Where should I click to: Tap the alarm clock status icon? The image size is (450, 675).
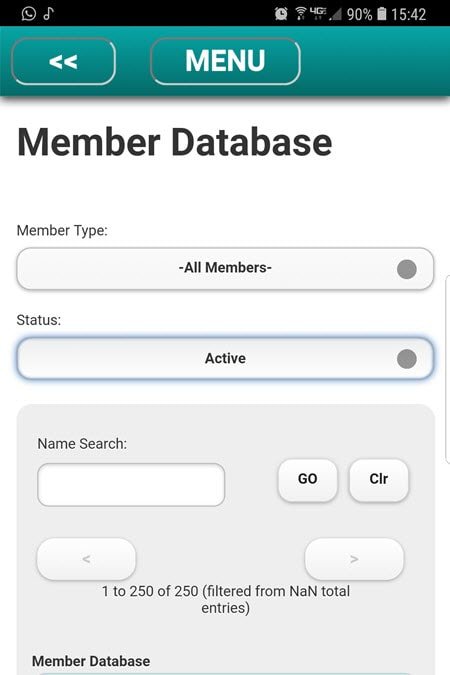[281, 14]
